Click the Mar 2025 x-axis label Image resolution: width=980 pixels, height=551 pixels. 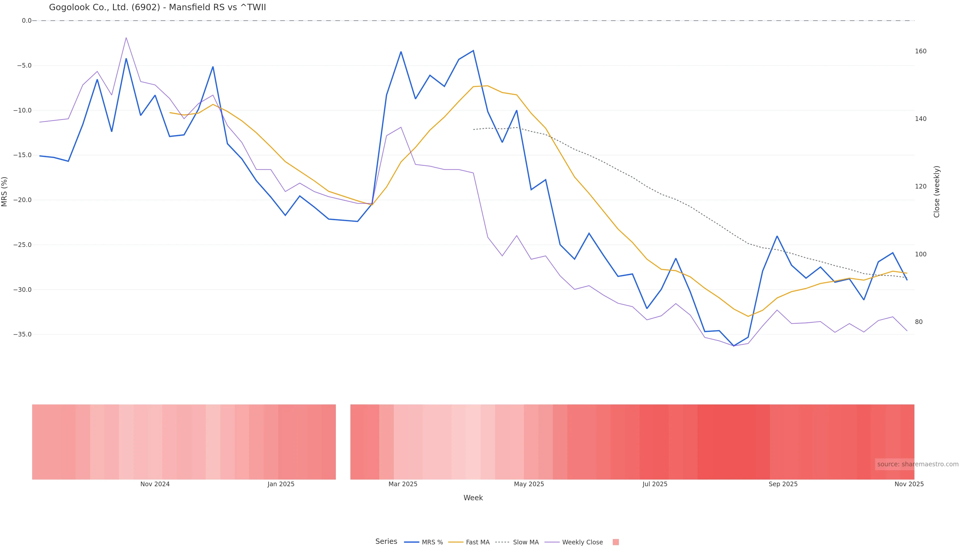point(403,484)
